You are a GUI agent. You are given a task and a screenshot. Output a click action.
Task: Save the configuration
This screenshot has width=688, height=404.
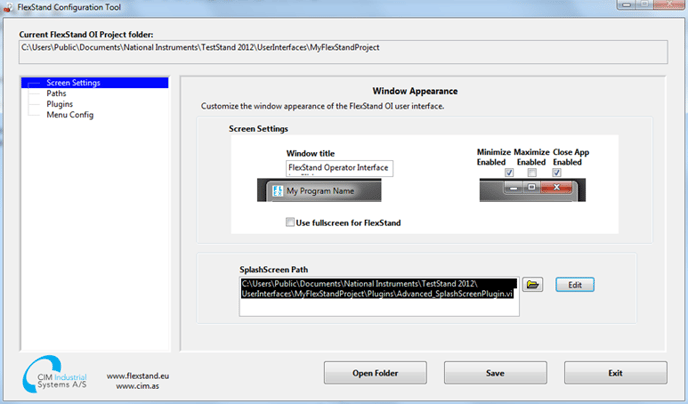[x=495, y=373]
